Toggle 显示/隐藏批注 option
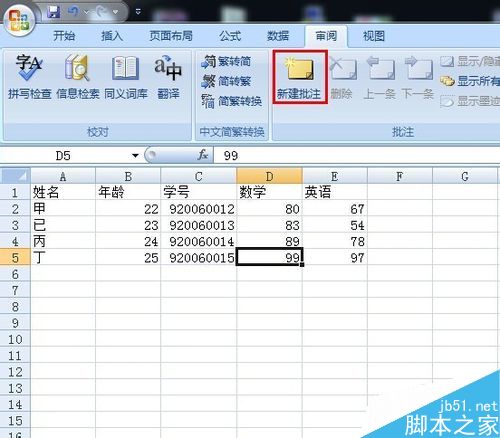 tap(470, 61)
